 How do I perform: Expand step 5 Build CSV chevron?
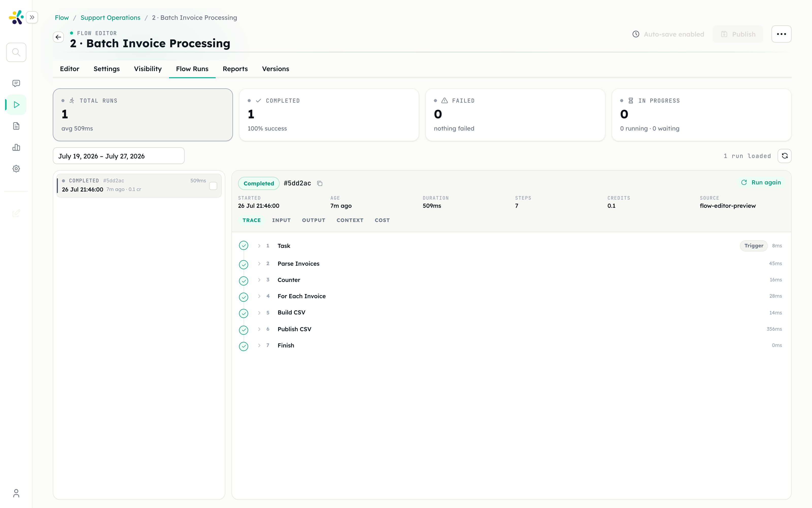pyautogui.click(x=259, y=312)
